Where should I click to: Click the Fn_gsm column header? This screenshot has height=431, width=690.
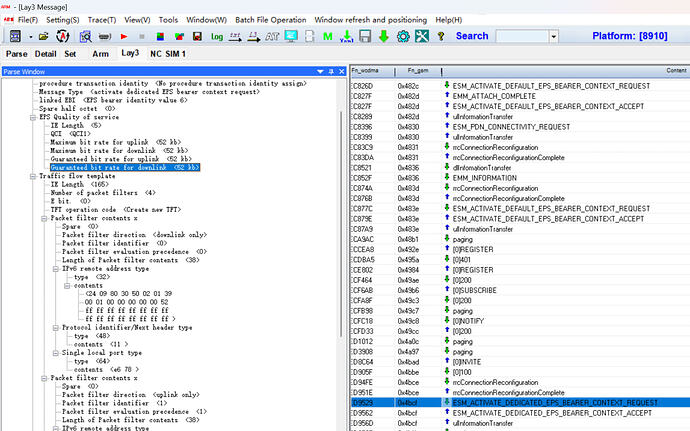(418, 71)
